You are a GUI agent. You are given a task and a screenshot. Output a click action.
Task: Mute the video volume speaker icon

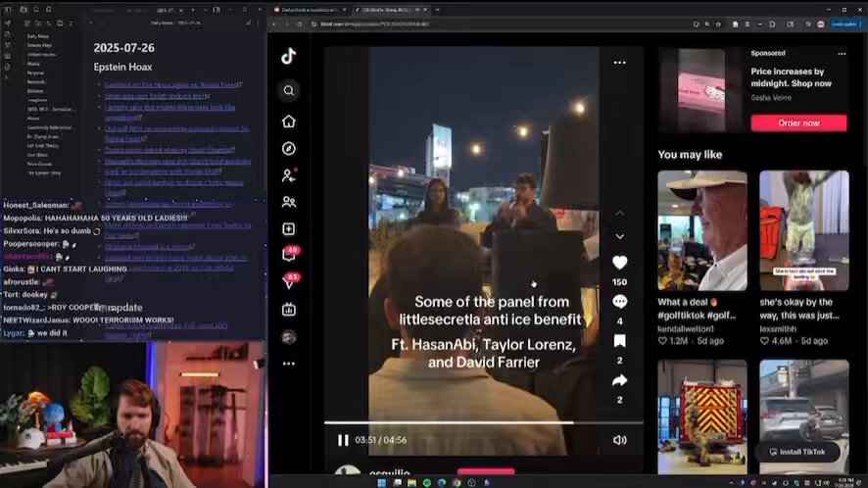click(619, 440)
